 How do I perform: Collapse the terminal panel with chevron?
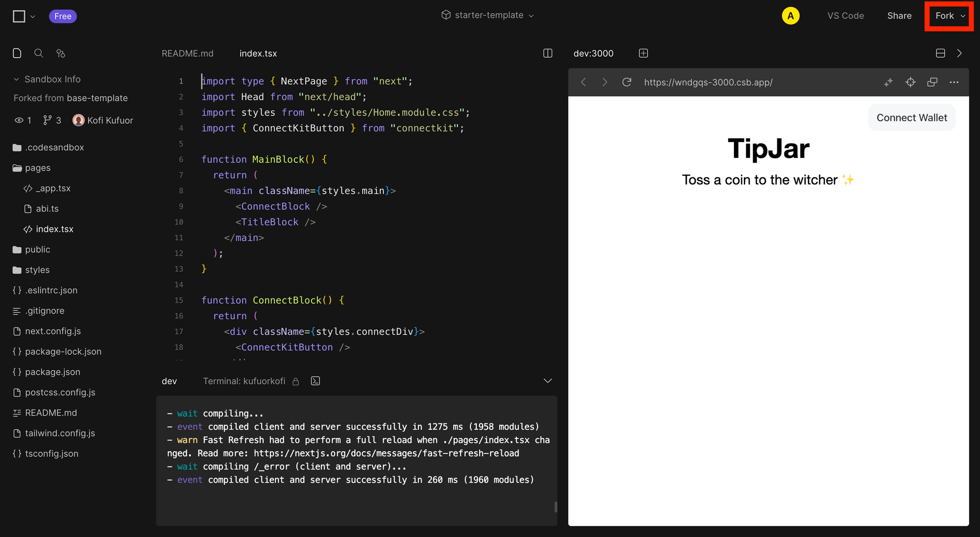(548, 381)
